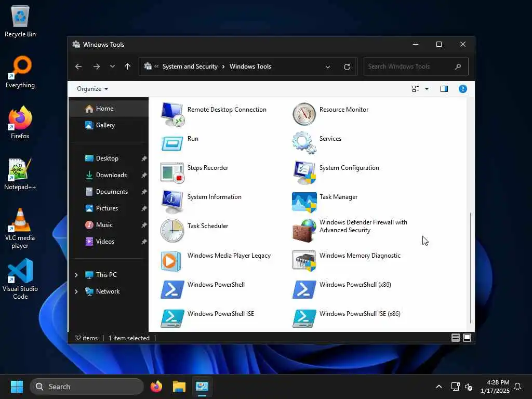Viewport: 532px width, 399px height.
Task: Open the Task Manager icon
Action: 304,202
